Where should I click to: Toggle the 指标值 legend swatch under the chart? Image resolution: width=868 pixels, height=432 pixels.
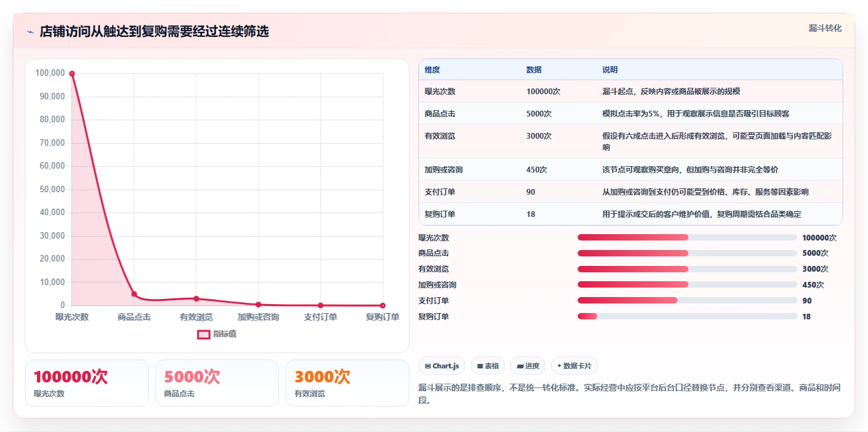point(203,334)
